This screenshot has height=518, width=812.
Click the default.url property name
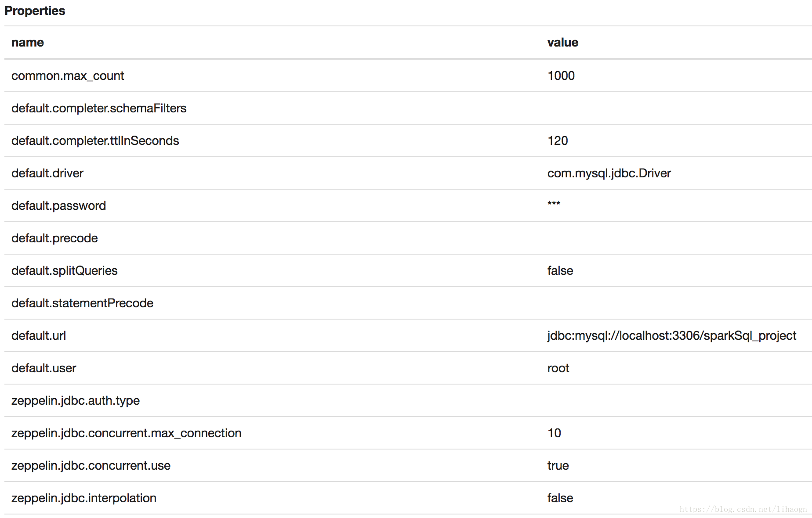39,336
